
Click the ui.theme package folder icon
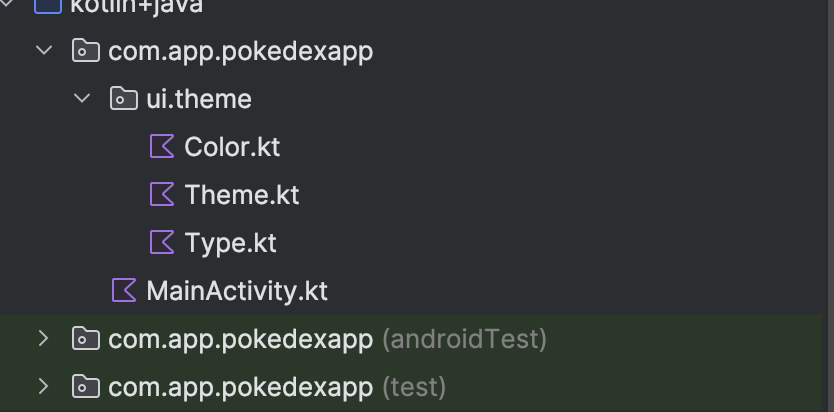point(123,99)
